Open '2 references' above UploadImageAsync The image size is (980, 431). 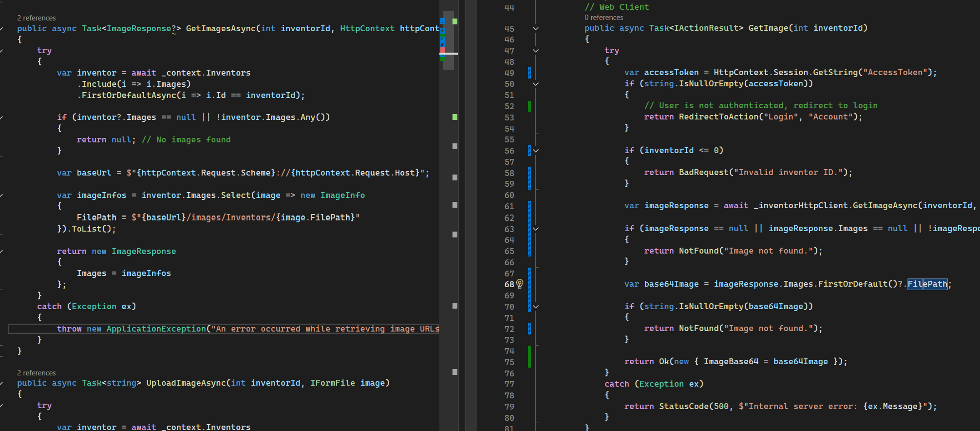37,373
